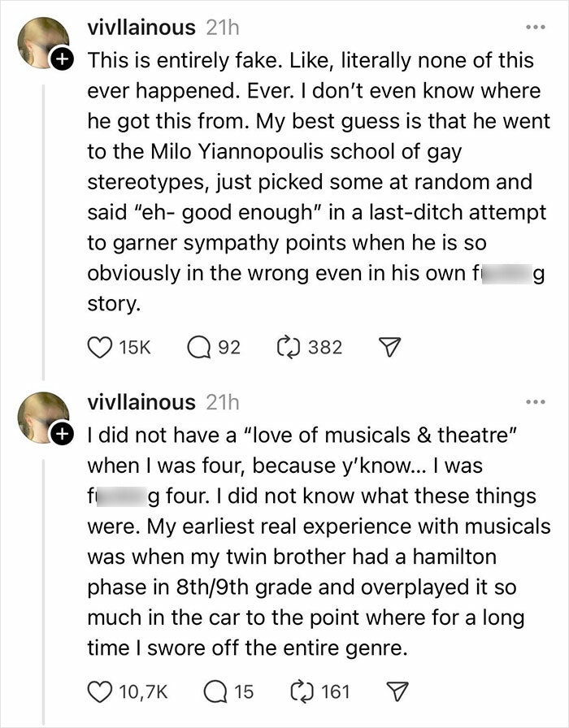Like the second post about musicals

99,691
